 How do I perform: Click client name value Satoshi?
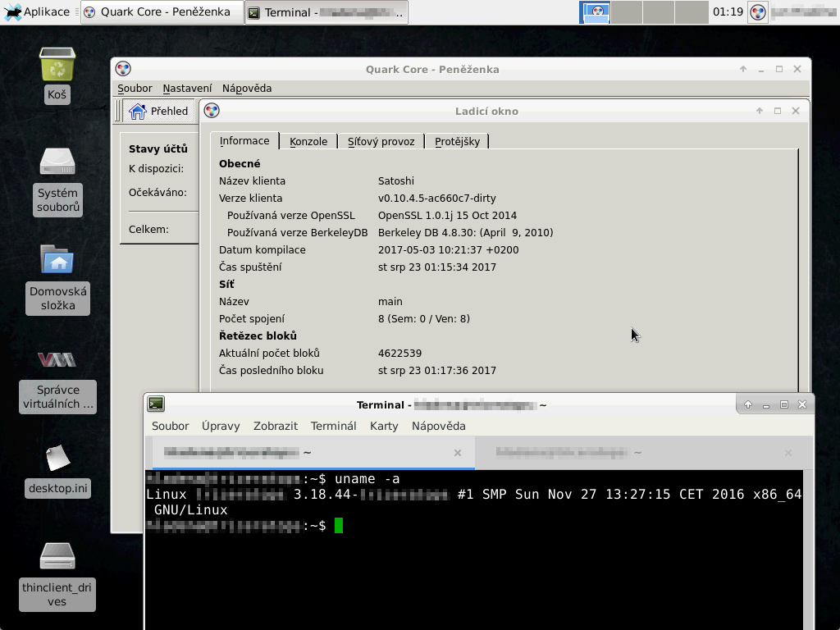pos(396,181)
